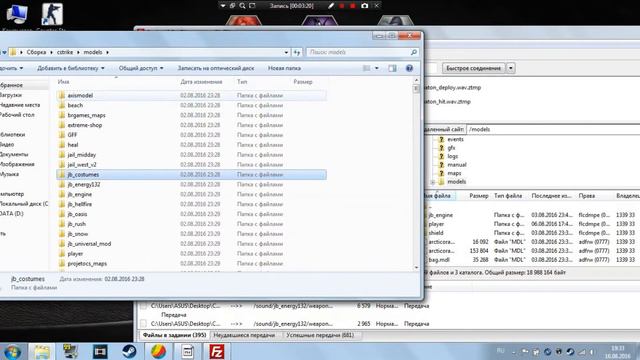Open the Добавить в библиотеку dropdown

(x=71, y=68)
